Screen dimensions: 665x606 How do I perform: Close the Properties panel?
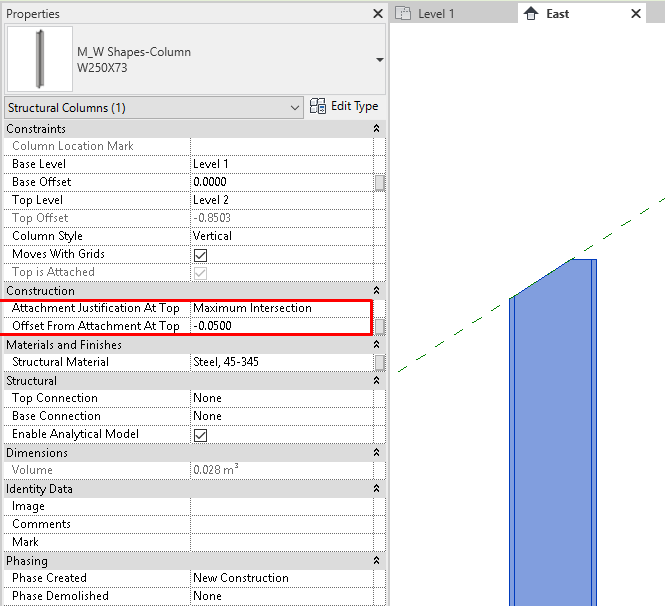point(377,14)
